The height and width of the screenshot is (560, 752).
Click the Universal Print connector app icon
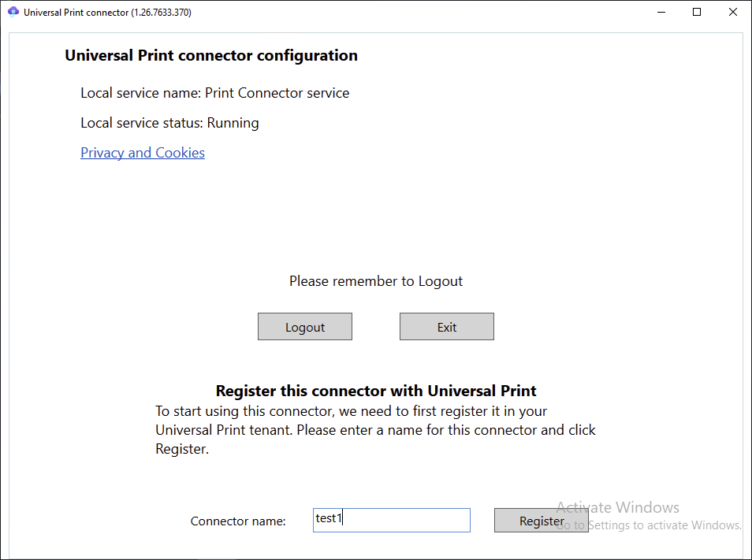(13, 12)
